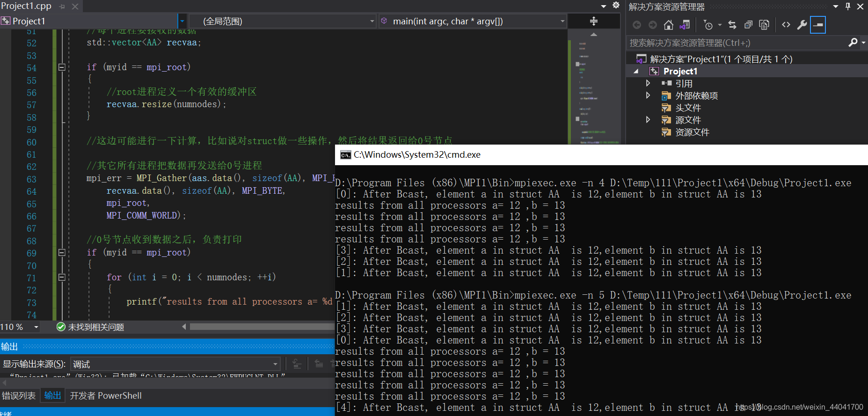Open the pending changes filter clock icon
This screenshot has width=868, height=416.
coord(708,25)
